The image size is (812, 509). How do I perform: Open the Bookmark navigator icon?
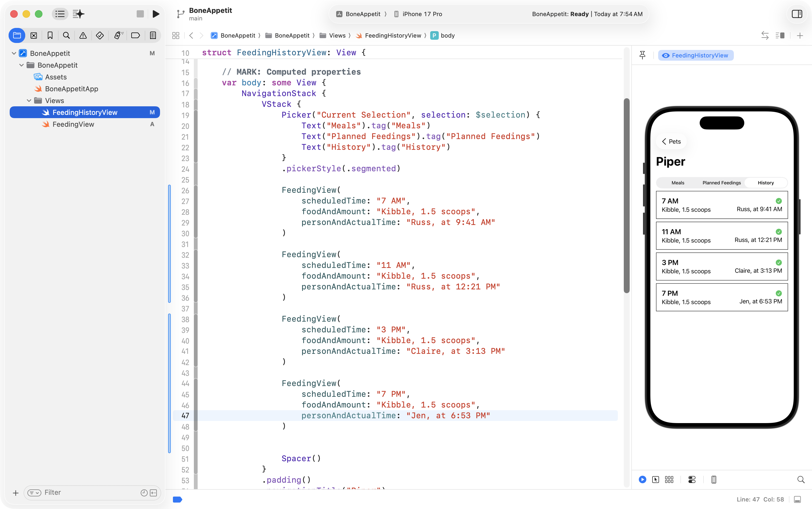pyautogui.click(x=50, y=35)
